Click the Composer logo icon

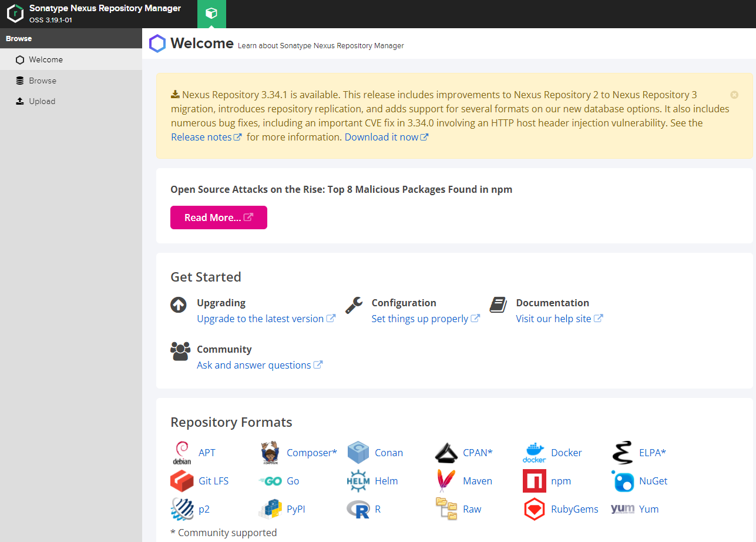click(270, 453)
